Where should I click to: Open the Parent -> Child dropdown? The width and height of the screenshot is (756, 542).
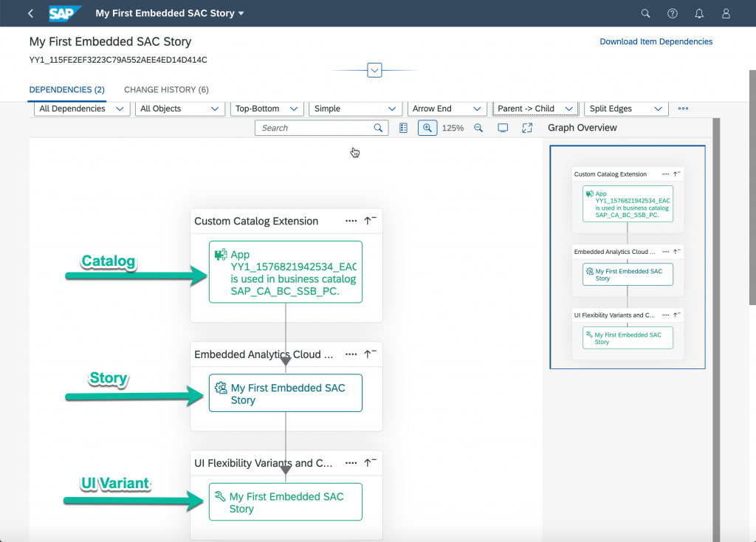535,109
